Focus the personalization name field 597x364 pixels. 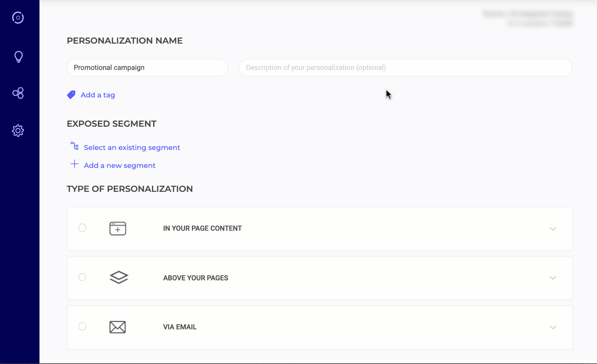[x=147, y=67]
